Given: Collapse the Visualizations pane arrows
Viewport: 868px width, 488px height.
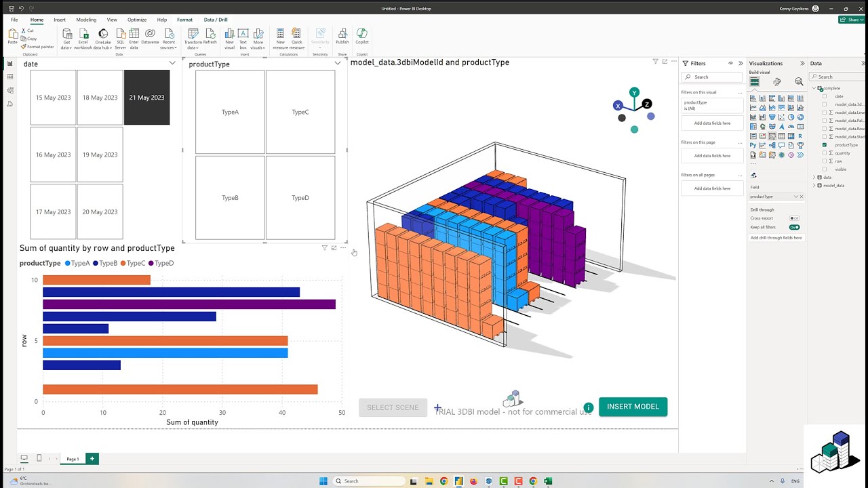Looking at the screenshot, I should [802, 63].
